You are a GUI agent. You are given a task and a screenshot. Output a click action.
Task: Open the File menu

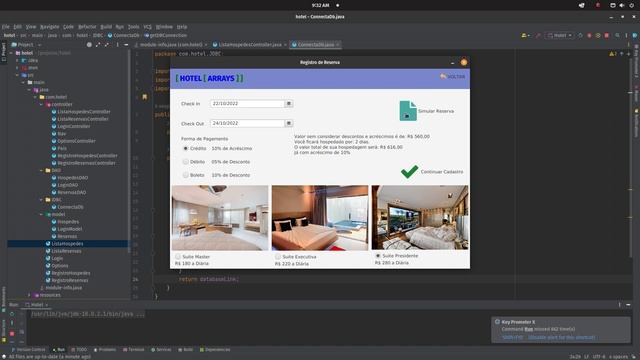(6, 27)
